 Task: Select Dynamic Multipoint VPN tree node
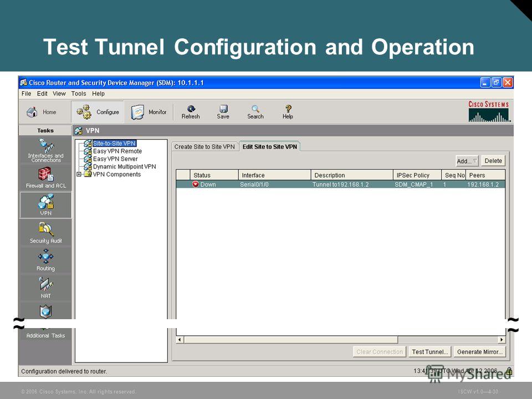(x=125, y=167)
